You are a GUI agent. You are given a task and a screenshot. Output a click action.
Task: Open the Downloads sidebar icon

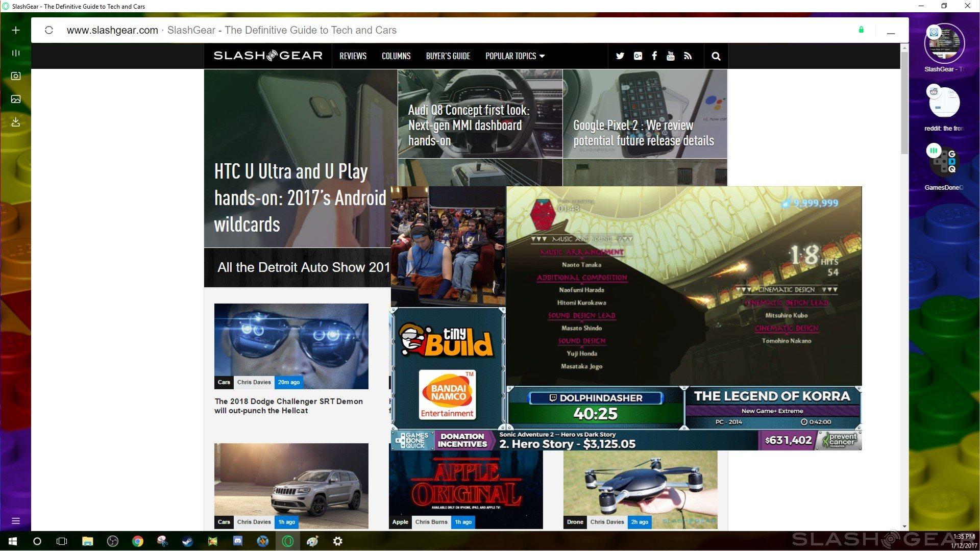pos(16,122)
